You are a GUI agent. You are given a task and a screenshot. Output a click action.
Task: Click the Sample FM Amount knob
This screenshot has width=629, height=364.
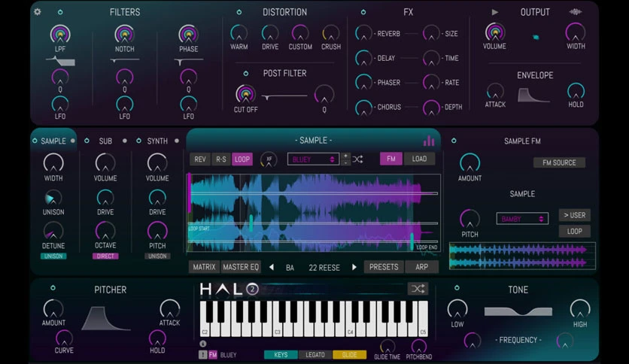pos(469,162)
